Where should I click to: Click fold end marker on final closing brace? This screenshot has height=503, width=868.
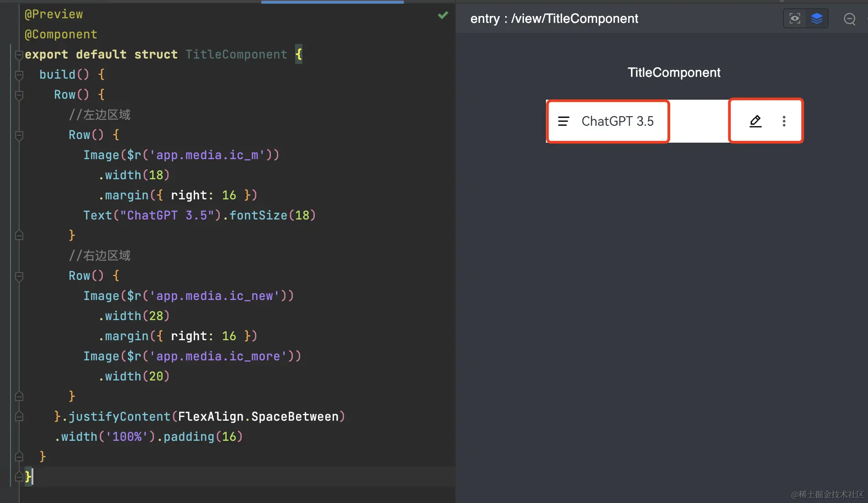tap(19, 476)
